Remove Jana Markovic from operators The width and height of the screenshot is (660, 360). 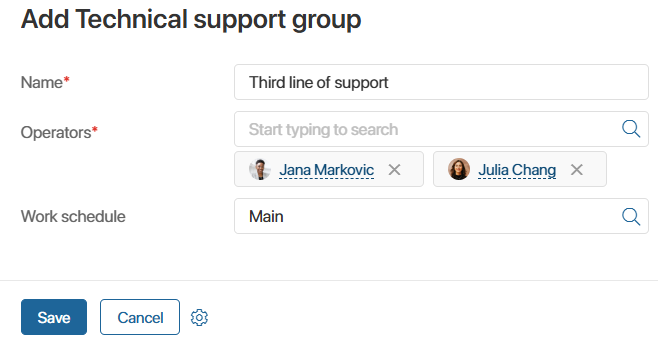[x=394, y=170]
